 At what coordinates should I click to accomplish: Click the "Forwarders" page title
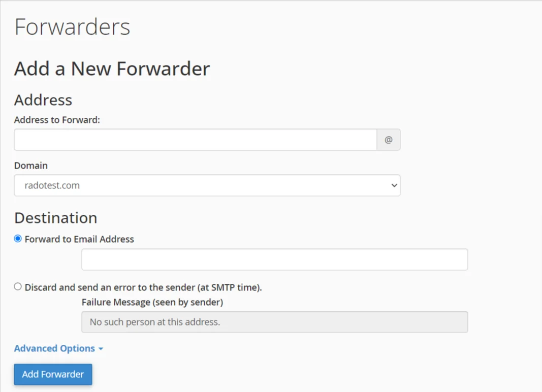click(x=72, y=27)
